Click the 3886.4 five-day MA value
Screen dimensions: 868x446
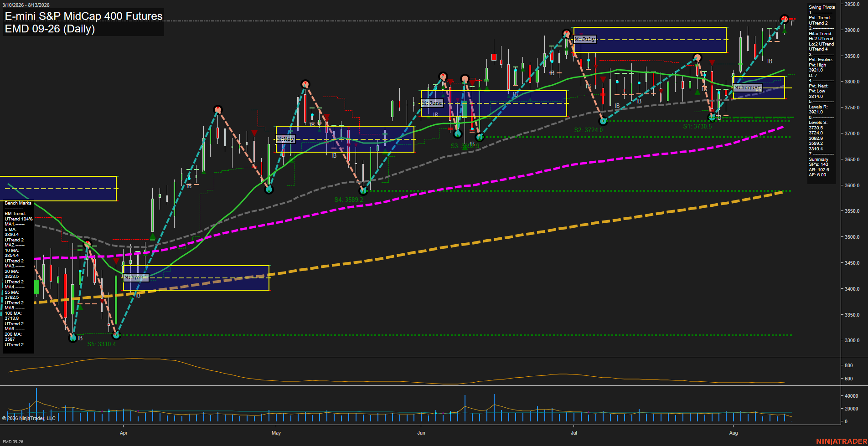tap(12, 235)
